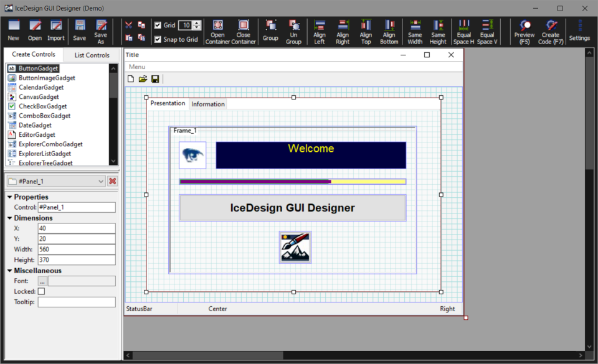The height and width of the screenshot is (364, 598).
Task: Save the project with the Save icon
Action: pos(79,30)
